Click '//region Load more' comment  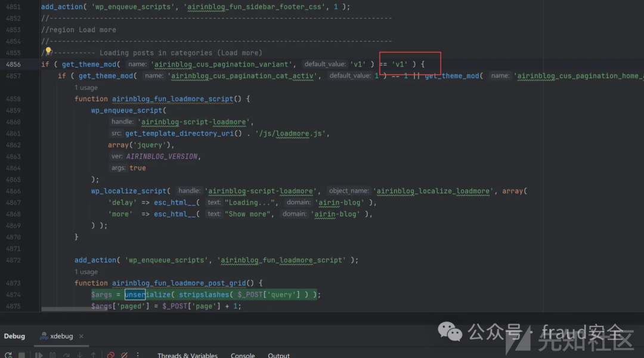pyautogui.click(x=79, y=30)
